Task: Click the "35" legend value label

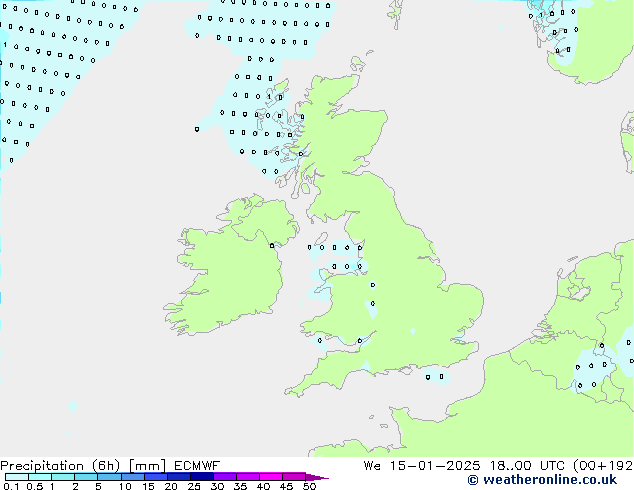Action: coord(240,486)
